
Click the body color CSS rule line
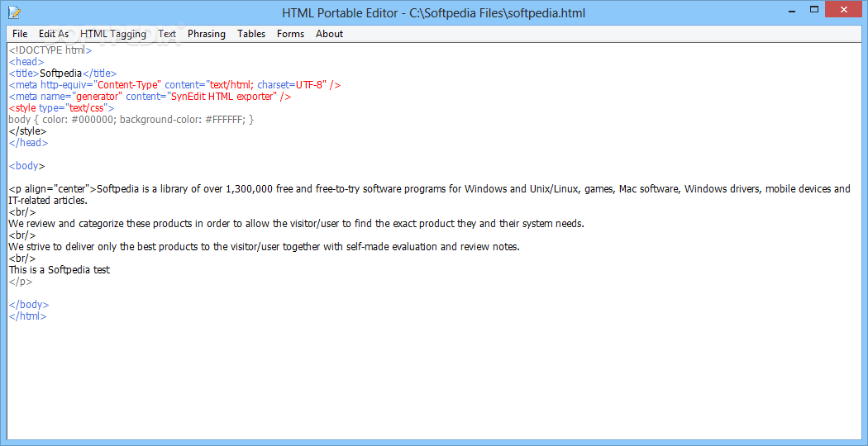coord(131,120)
